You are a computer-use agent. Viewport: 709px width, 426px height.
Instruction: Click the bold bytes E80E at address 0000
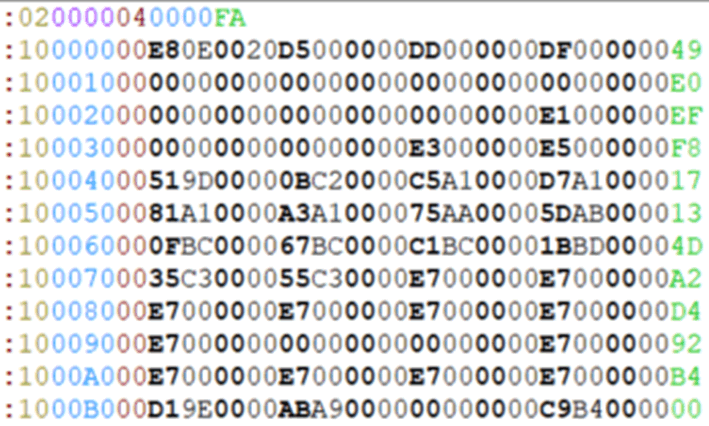181,51
